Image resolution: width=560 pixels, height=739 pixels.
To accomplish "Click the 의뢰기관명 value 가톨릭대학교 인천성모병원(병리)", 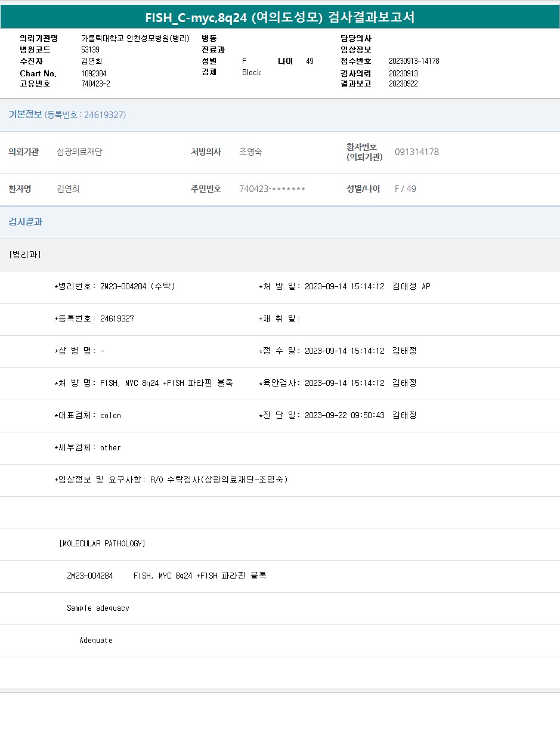I will 135,38.
